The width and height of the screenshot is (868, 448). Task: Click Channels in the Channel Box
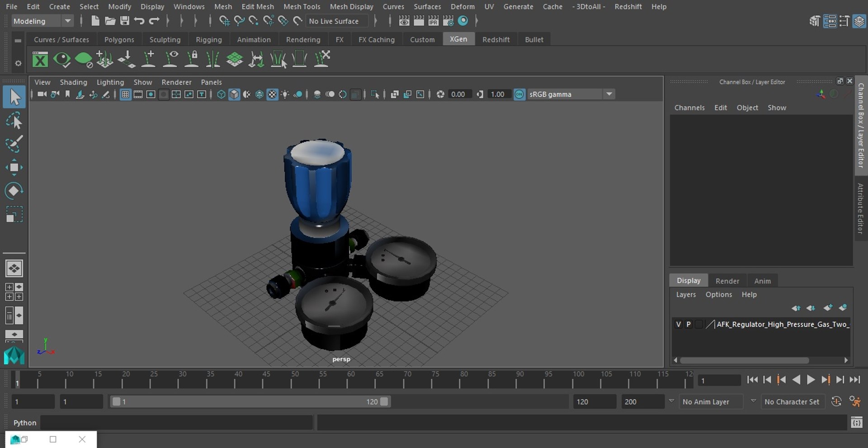[689, 108]
